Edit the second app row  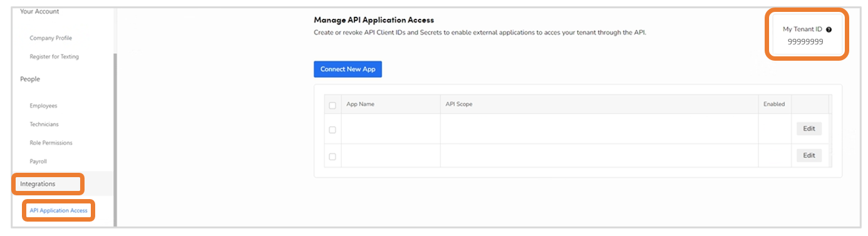(809, 155)
